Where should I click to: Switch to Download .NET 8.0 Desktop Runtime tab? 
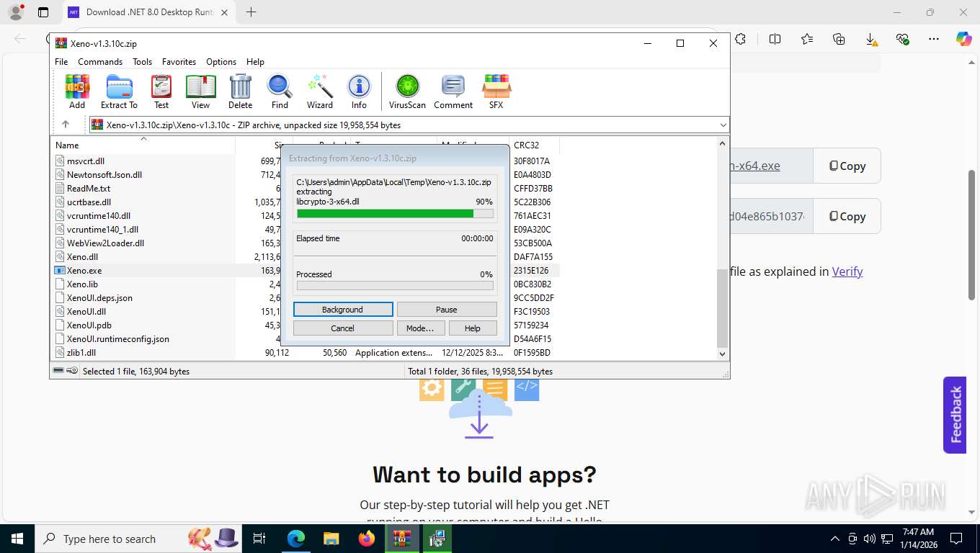click(148, 12)
